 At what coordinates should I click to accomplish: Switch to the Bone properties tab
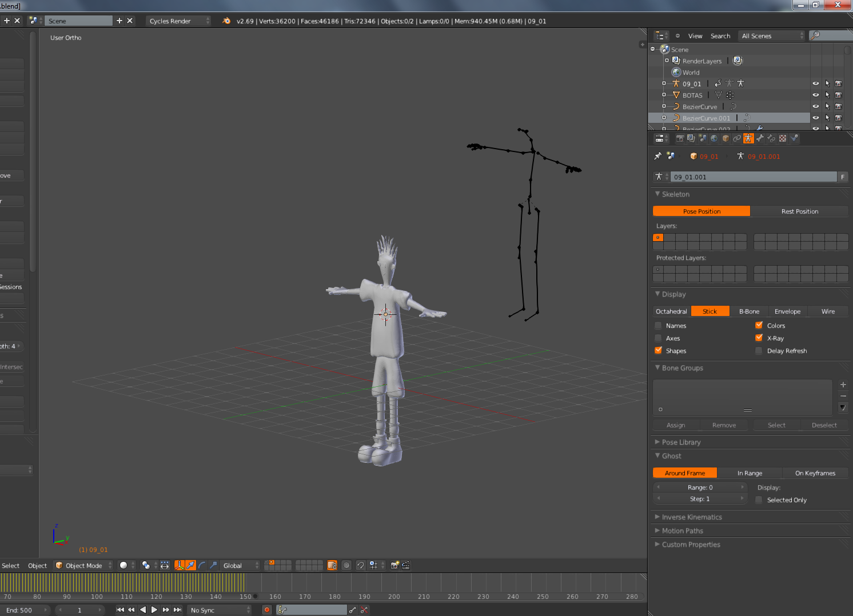pyautogui.click(x=760, y=138)
